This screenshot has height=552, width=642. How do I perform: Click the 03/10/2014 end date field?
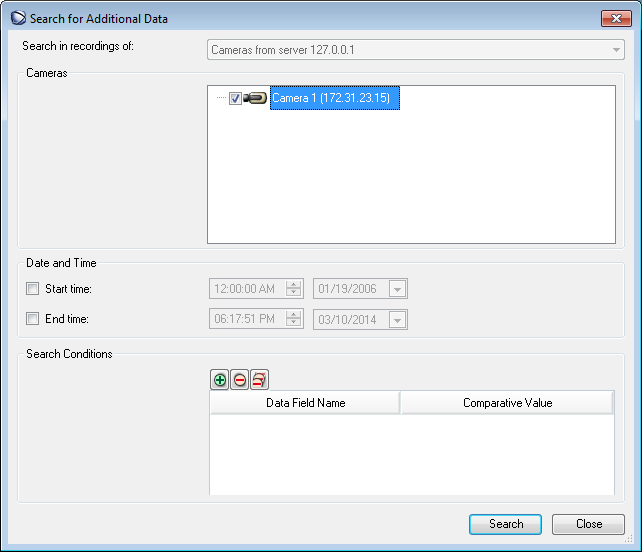click(x=360, y=320)
